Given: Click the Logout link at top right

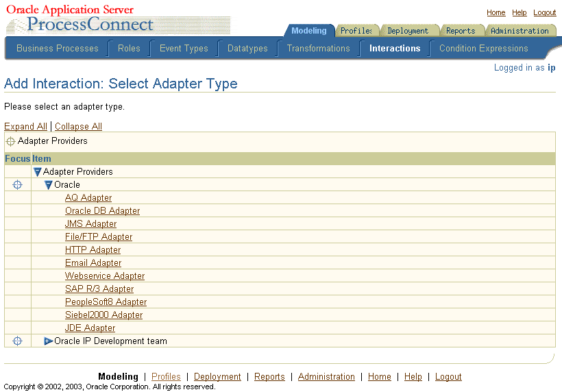Looking at the screenshot, I should coord(545,12).
